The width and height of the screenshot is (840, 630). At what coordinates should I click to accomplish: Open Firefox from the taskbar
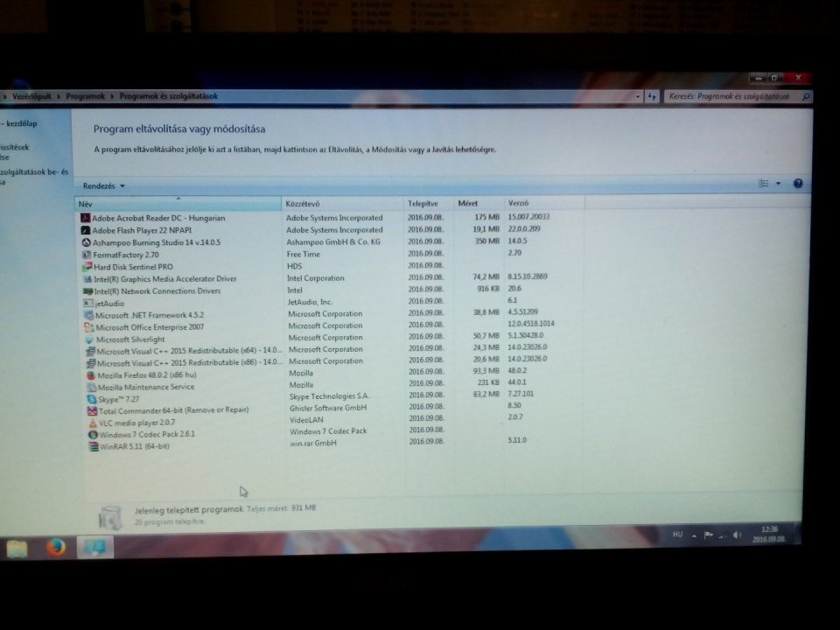pyautogui.click(x=56, y=547)
